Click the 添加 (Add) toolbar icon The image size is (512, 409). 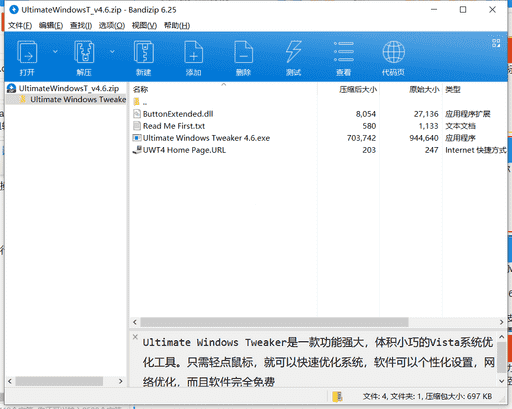(194, 52)
